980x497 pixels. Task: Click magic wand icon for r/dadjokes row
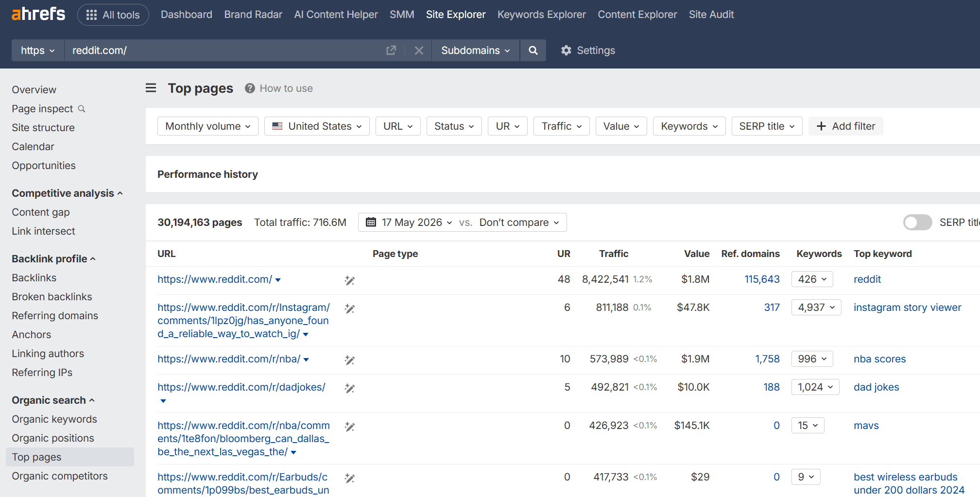click(x=349, y=388)
